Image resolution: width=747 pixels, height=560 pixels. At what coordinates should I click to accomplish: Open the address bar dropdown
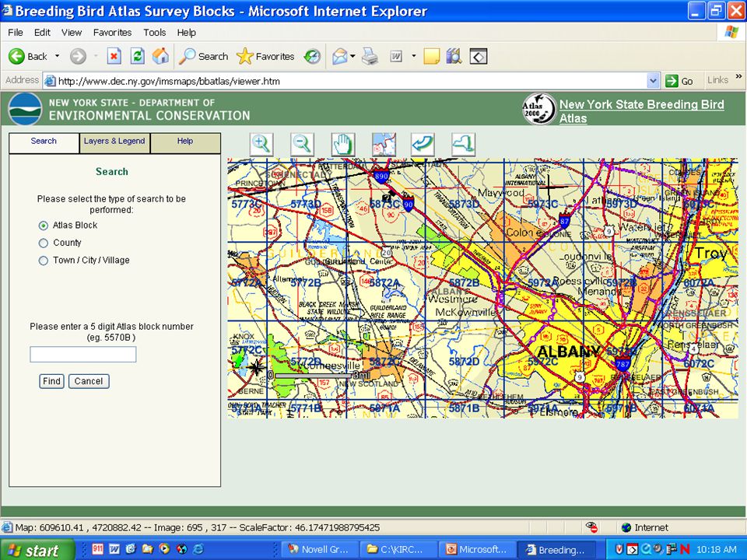[x=653, y=81]
